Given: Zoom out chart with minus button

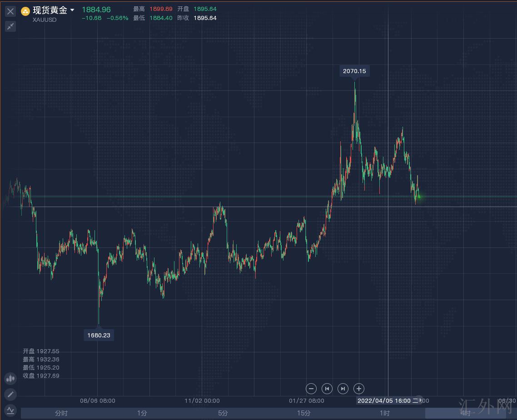Looking at the screenshot, I should point(311,388).
